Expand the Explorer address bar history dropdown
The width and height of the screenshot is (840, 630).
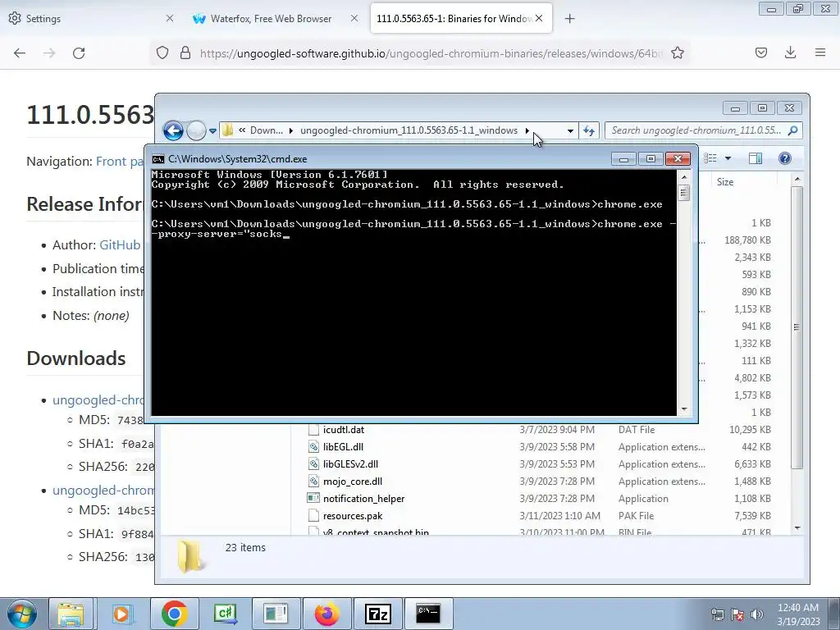570,130
